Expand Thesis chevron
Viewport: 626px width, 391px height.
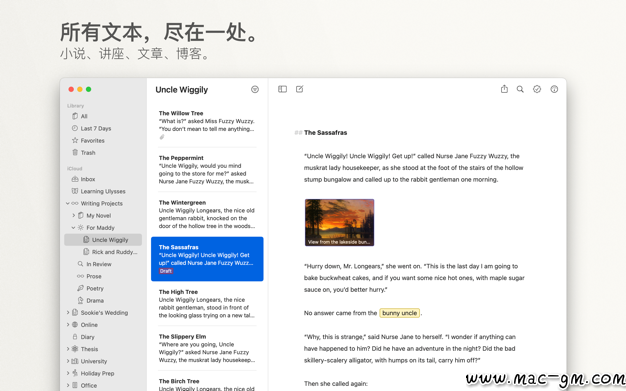[67, 349]
